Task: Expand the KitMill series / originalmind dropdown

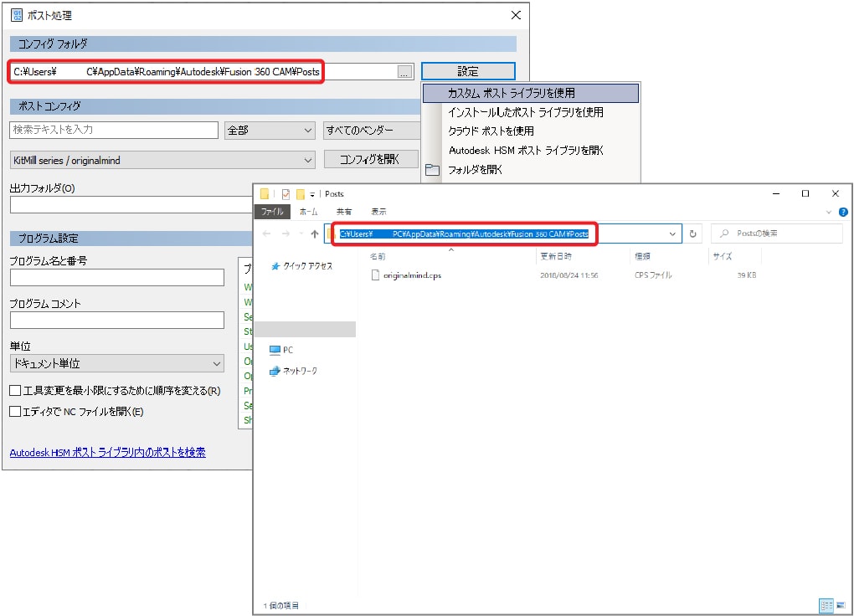Action: [162, 160]
